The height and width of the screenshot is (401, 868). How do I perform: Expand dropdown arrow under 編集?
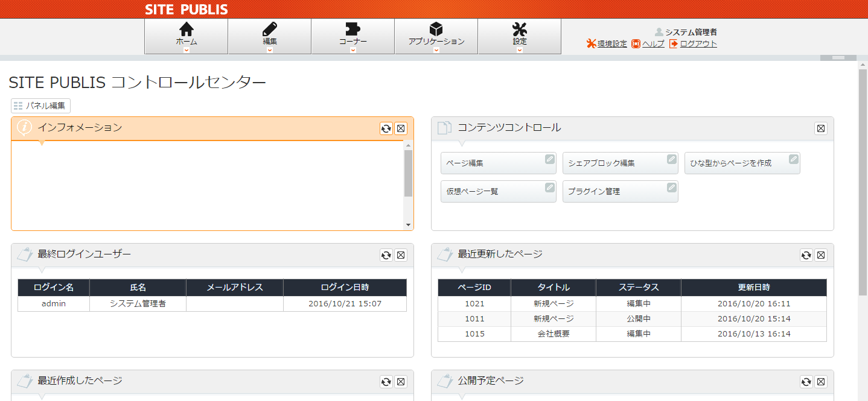(270, 50)
